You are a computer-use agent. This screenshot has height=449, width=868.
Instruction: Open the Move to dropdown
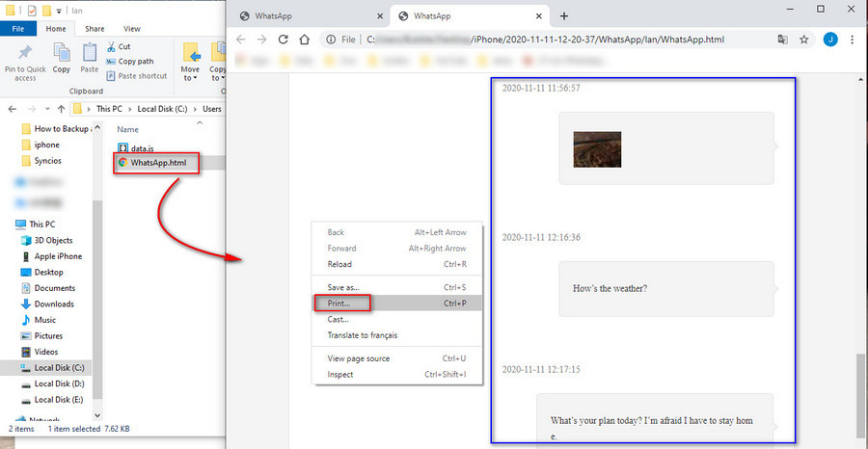tap(190, 62)
